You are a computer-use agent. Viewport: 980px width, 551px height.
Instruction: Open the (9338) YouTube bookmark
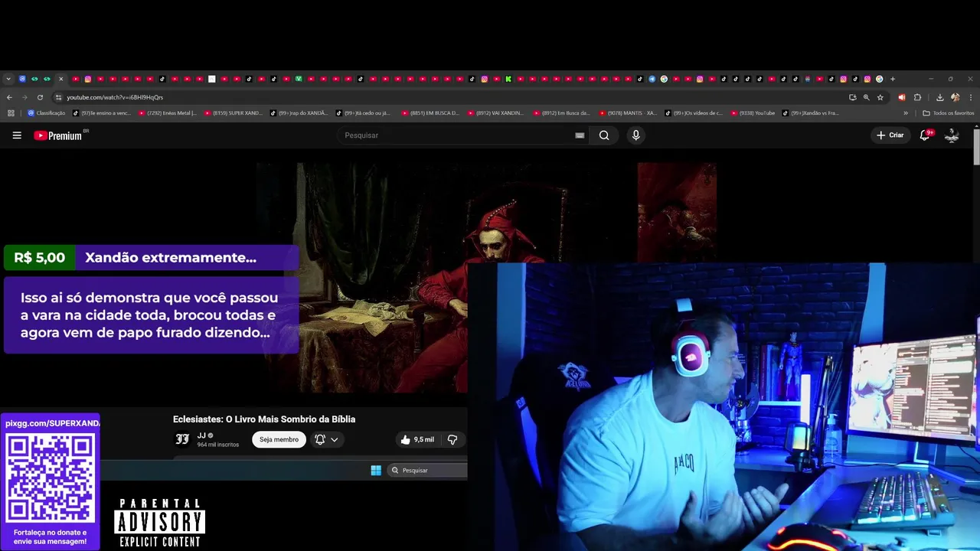(753, 113)
